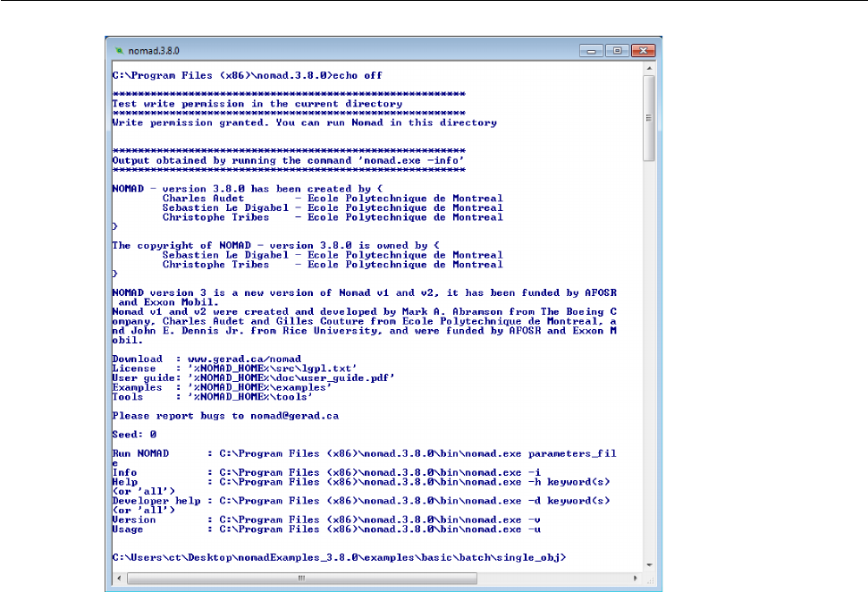Click 'NOMAD version 3 is a new version' line
Viewport: 868px width, 592px height.
(x=364, y=292)
